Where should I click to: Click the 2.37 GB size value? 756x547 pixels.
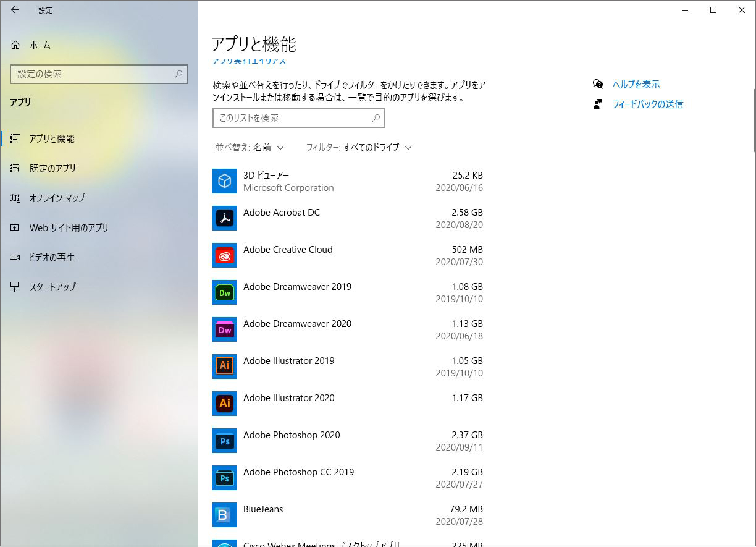pos(467,435)
